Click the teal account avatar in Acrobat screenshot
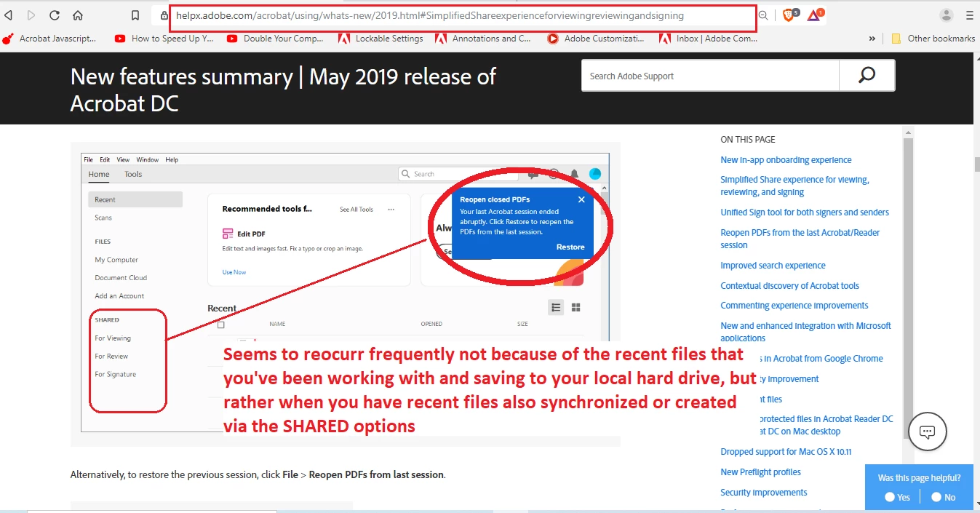Viewport: 980px width, 513px height. point(595,174)
